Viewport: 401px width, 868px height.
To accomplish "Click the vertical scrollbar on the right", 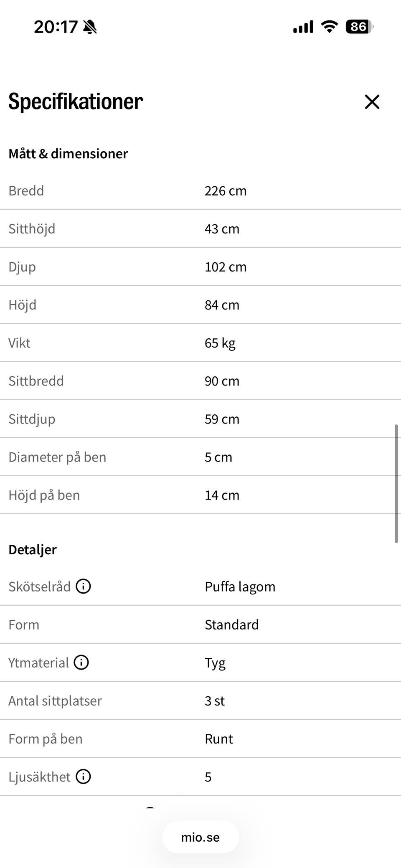I will tap(396, 483).
